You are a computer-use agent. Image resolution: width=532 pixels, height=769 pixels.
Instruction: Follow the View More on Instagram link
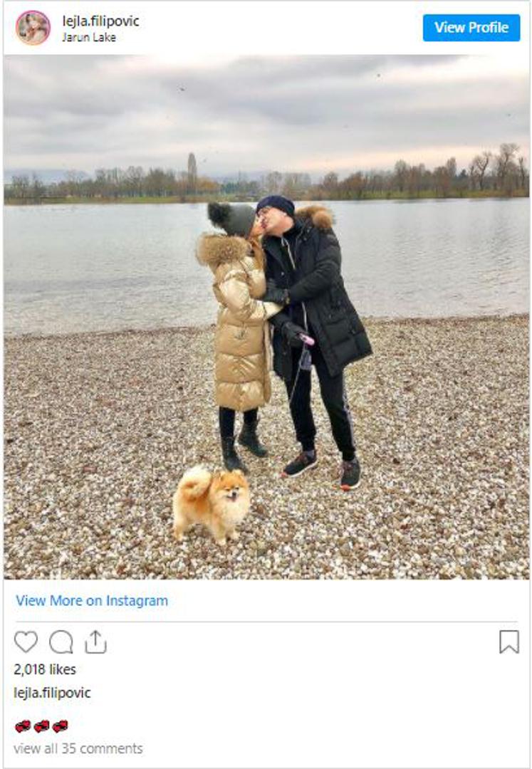[x=92, y=600]
